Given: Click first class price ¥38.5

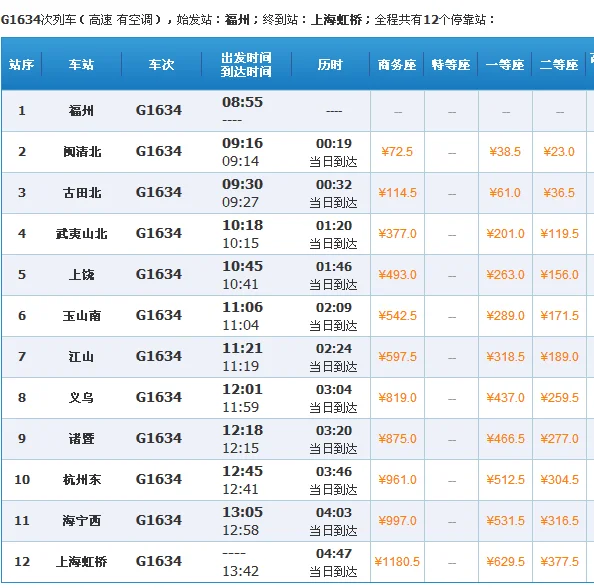Looking at the screenshot, I should click(x=505, y=152).
